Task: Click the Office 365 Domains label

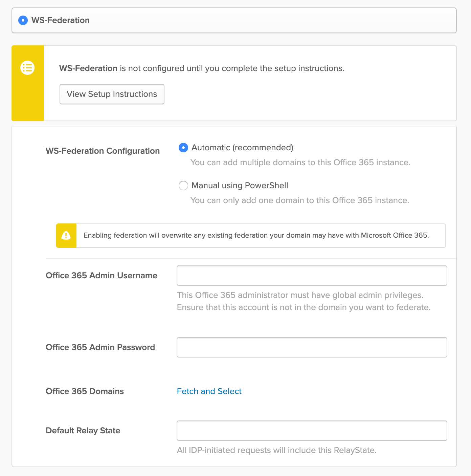Action: tap(85, 391)
